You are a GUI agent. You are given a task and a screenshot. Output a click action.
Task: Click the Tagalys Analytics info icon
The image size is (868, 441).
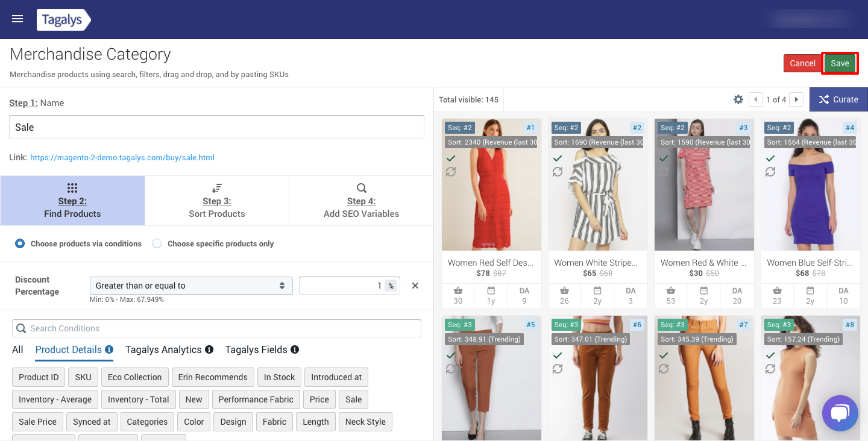pos(209,349)
